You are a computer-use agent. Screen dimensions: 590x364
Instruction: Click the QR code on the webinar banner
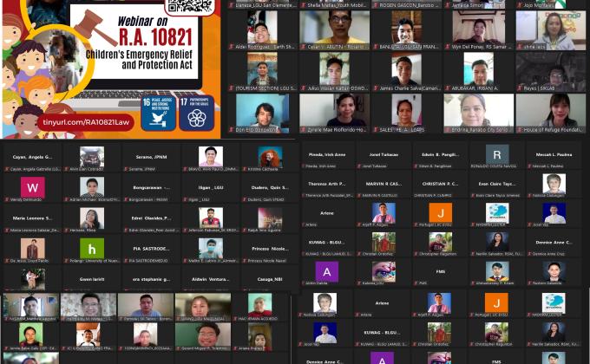[188, 6]
